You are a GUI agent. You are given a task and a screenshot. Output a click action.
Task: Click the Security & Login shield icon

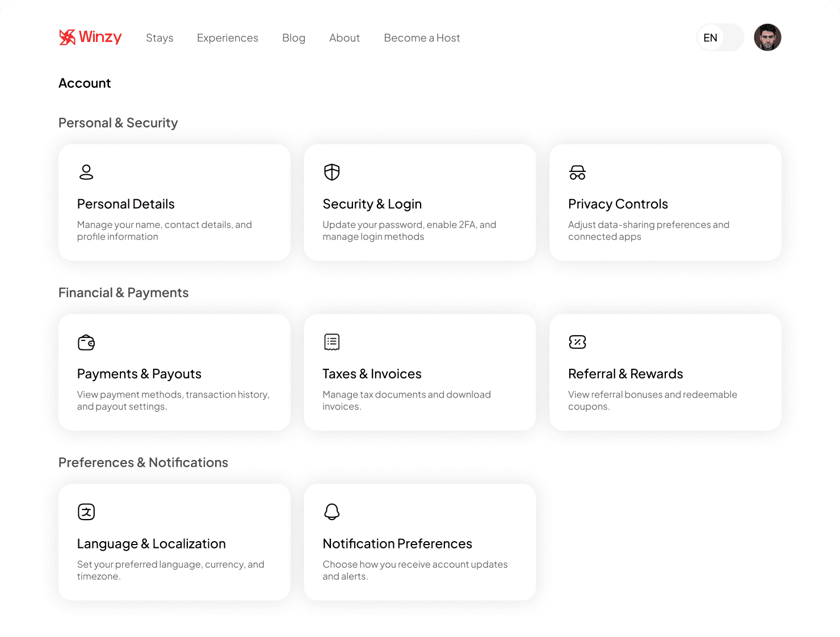(x=332, y=172)
